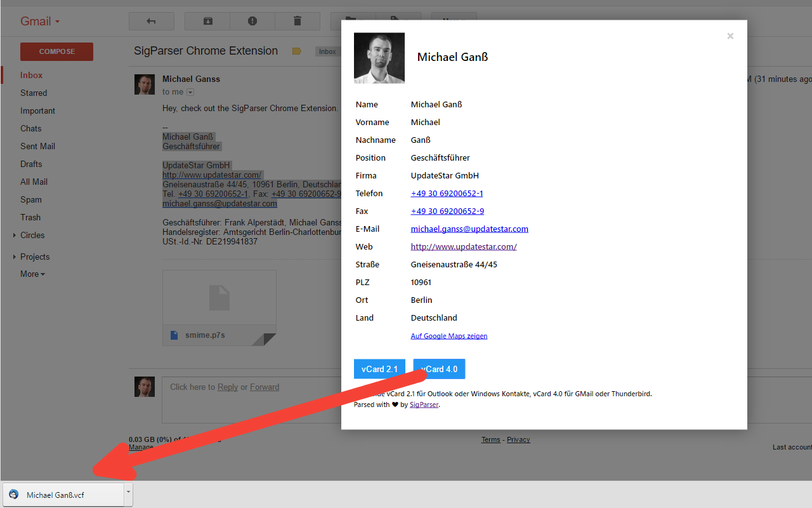Click the yellow importance marker beside subject

click(296, 51)
